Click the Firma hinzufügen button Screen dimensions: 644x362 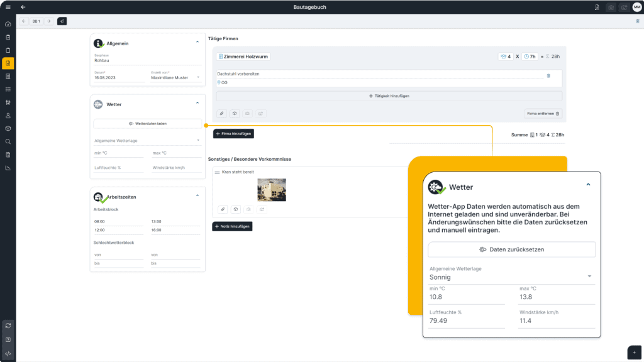pos(233,134)
